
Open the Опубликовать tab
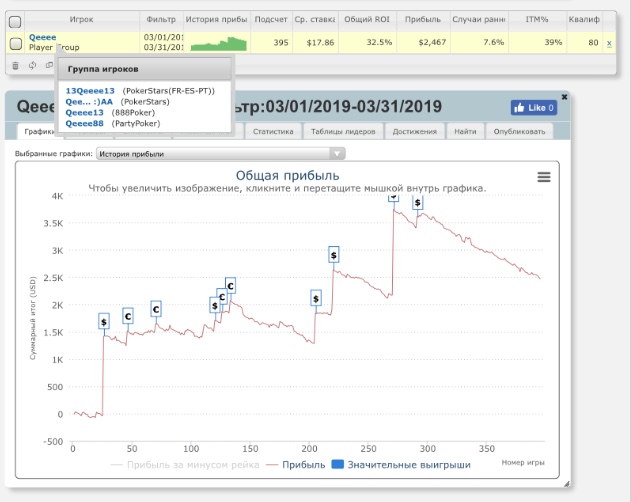point(519,132)
